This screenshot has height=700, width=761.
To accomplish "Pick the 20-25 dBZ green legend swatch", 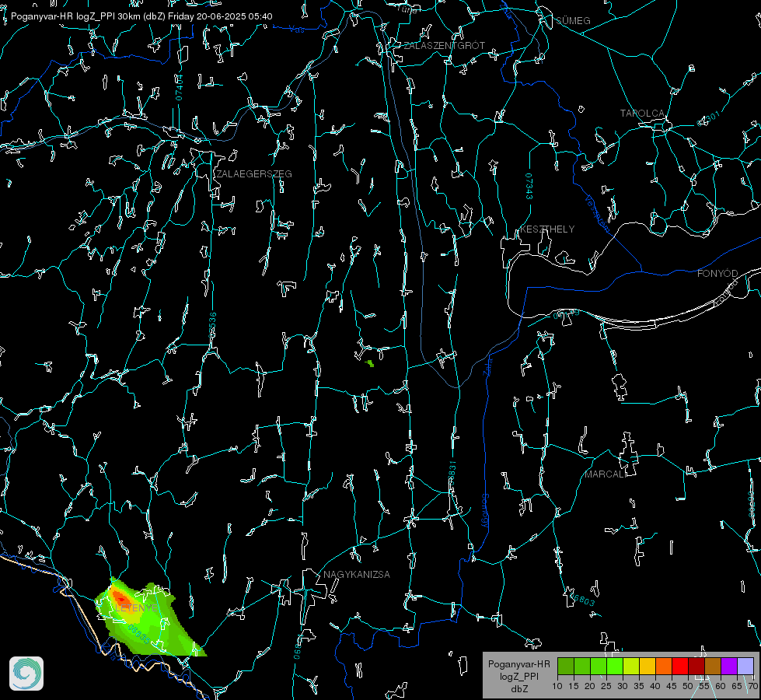I will 599,666.
